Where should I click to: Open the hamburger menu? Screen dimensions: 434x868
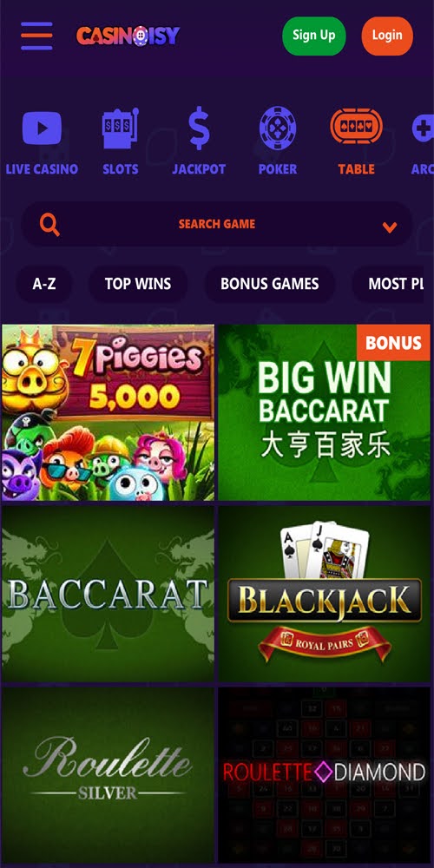[x=37, y=36]
